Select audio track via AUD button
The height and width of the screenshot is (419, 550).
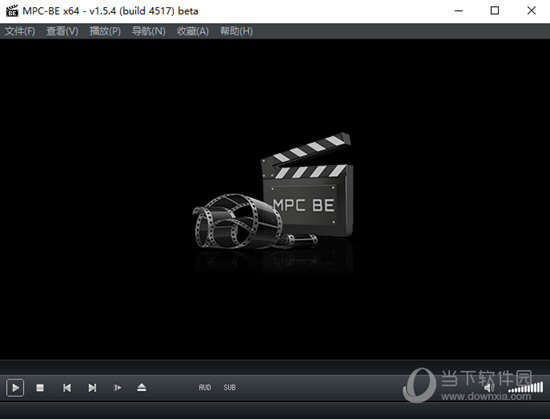point(205,387)
